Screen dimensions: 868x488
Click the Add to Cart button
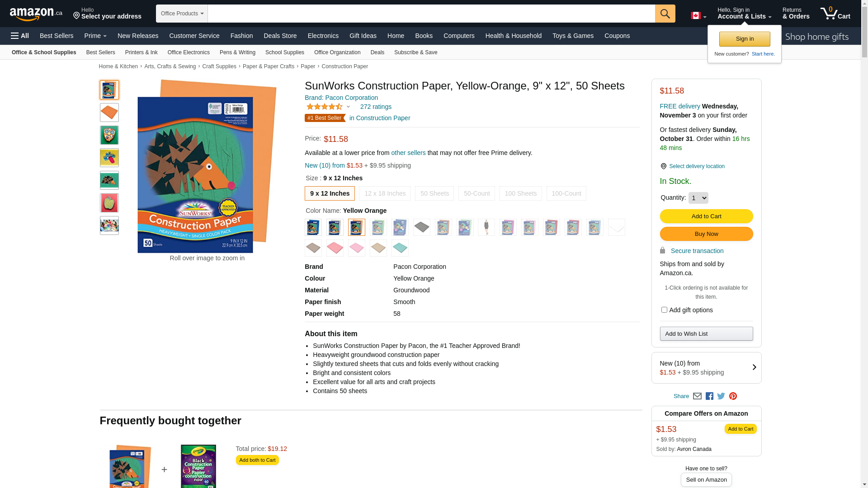pyautogui.click(x=706, y=216)
